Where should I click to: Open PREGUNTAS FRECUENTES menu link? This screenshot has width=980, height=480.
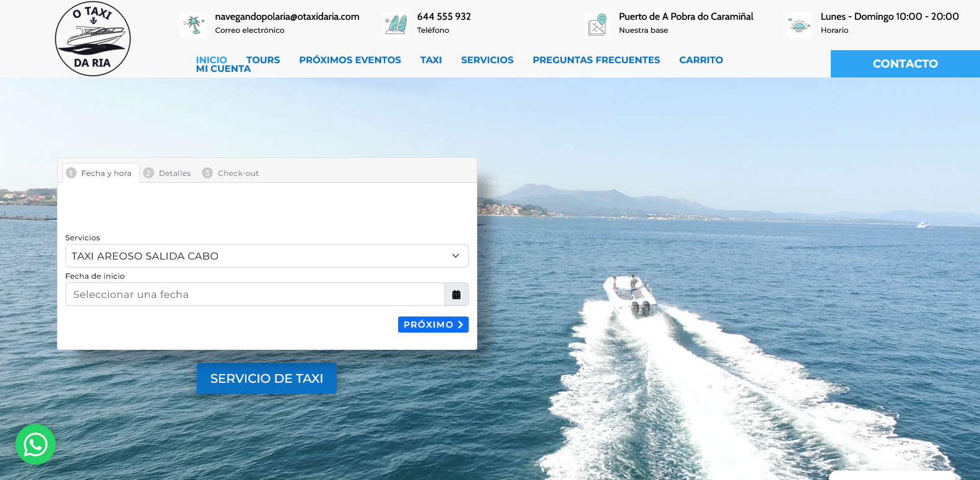pos(596,60)
